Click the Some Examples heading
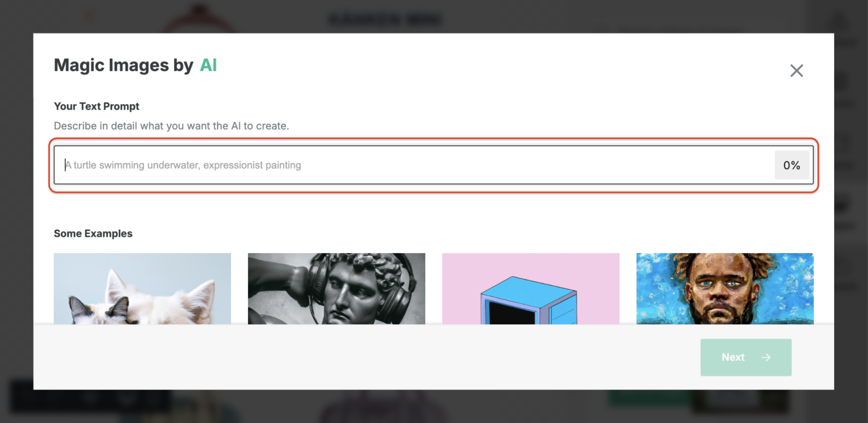Viewport: 868px width, 423px height. (x=93, y=233)
